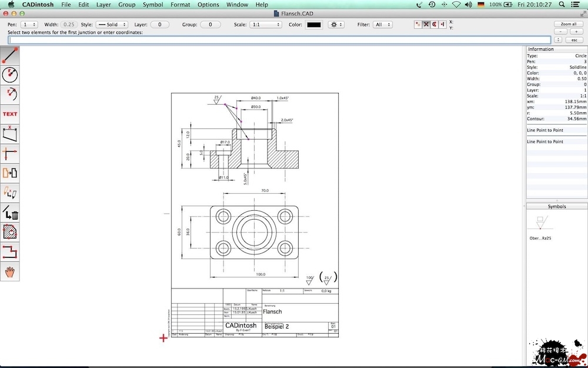The height and width of the screenshot is (368, 588).
Task: Click the volume icon in the menu bar
Action: click(469, 5)
